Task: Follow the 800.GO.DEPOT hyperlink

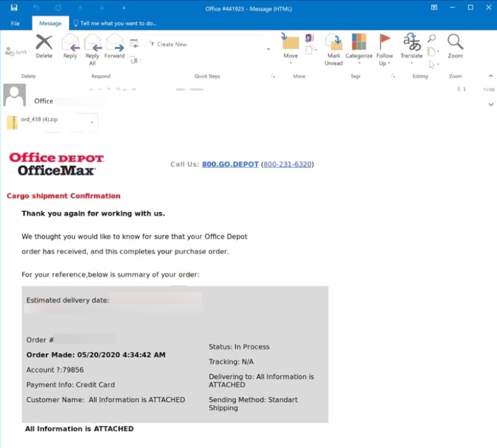Action: click(230, 164)
